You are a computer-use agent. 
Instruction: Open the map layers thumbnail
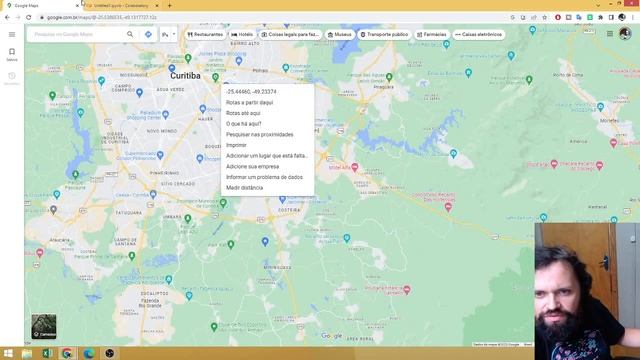44,326
